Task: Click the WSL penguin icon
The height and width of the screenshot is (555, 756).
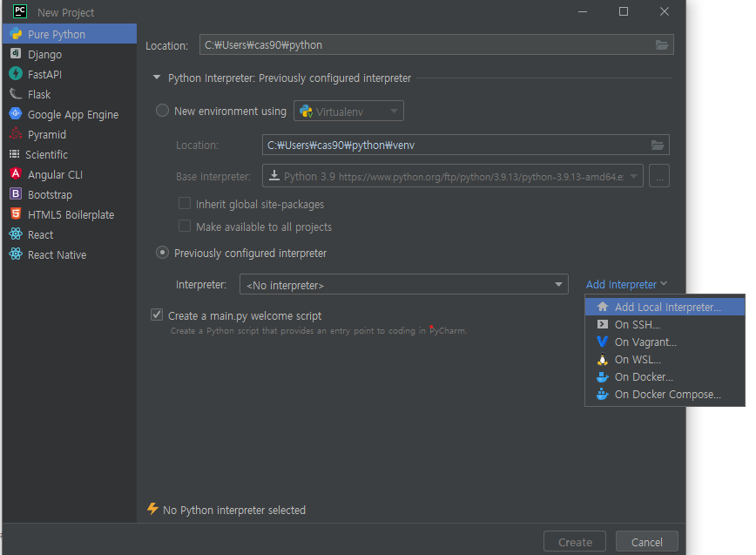Action: [602, 359]
